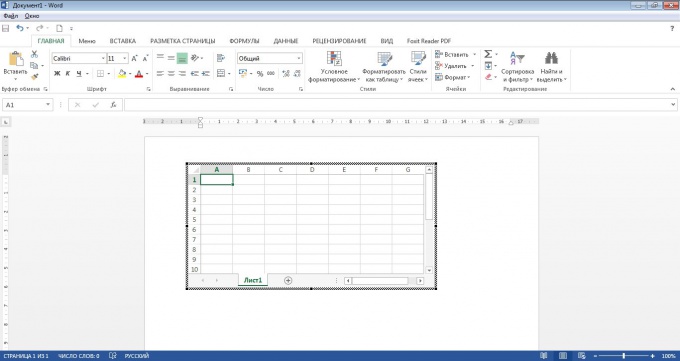Open Условное форматирование conditional formatting
Viewport: 680px width, 361px height.
click(x=334, y=66)
